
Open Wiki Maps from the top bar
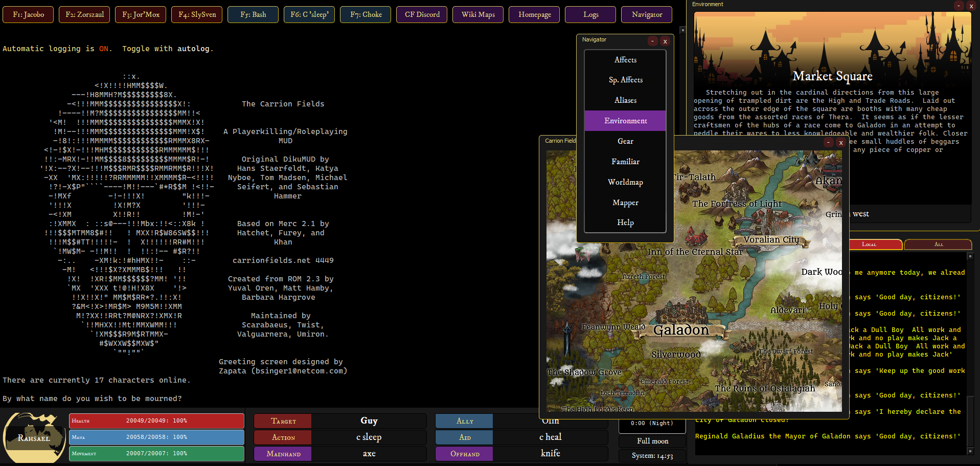click(x=478, y=14)
